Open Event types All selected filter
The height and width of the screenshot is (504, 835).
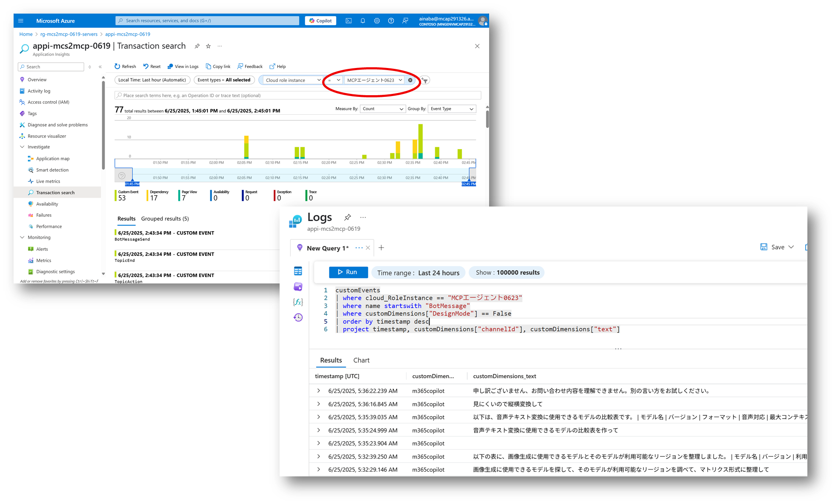pos(224,80)
